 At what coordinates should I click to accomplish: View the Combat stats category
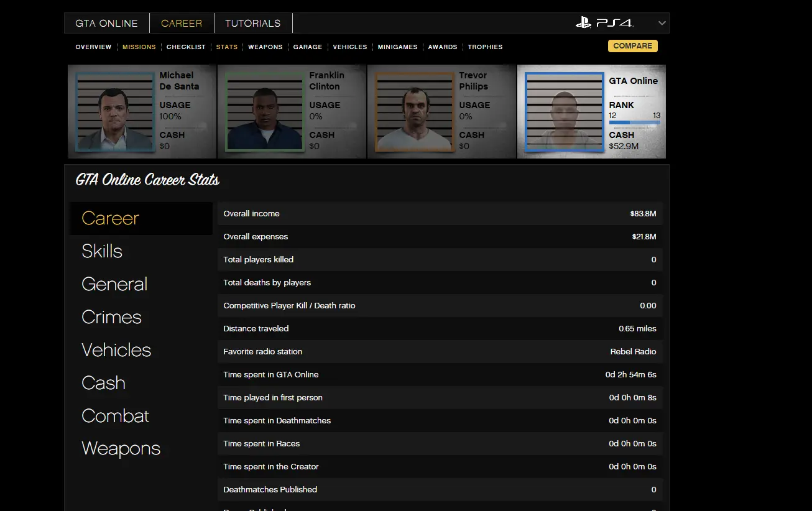coord(116,416)
